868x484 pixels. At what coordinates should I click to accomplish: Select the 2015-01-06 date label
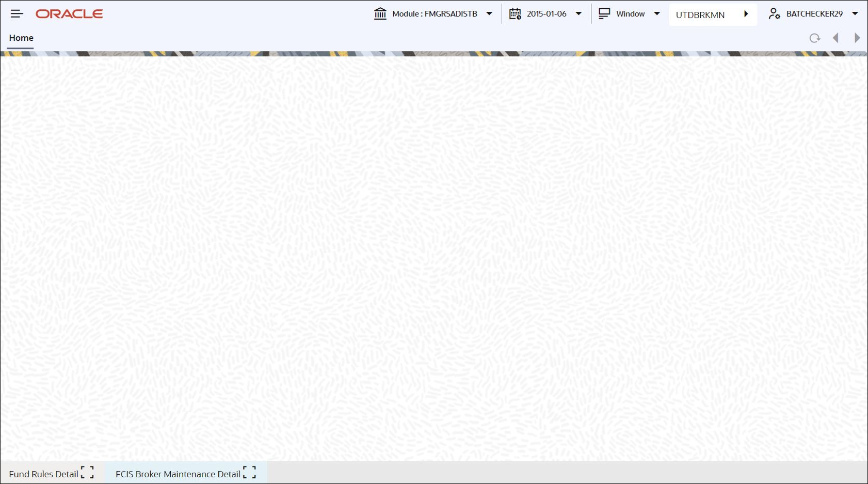546,14
